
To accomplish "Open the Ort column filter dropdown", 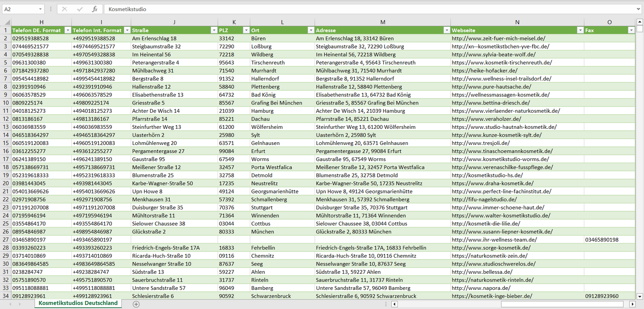I will click(x=311, y=30).
